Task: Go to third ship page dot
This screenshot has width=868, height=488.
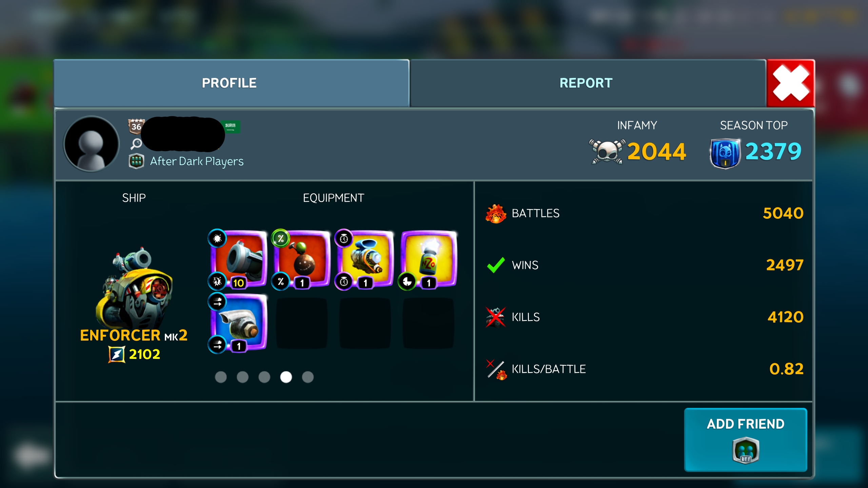Action: pos(264,377)
